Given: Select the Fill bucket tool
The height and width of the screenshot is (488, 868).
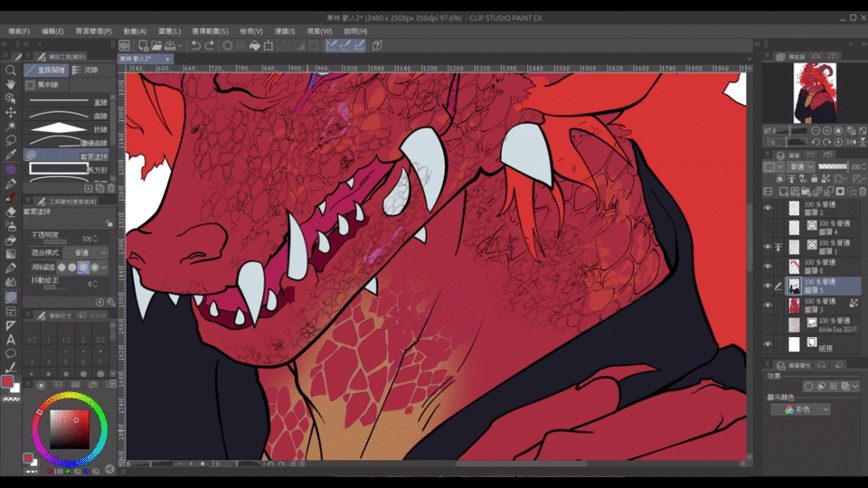Looking at the screenshot, I should (x=11, y=240).
